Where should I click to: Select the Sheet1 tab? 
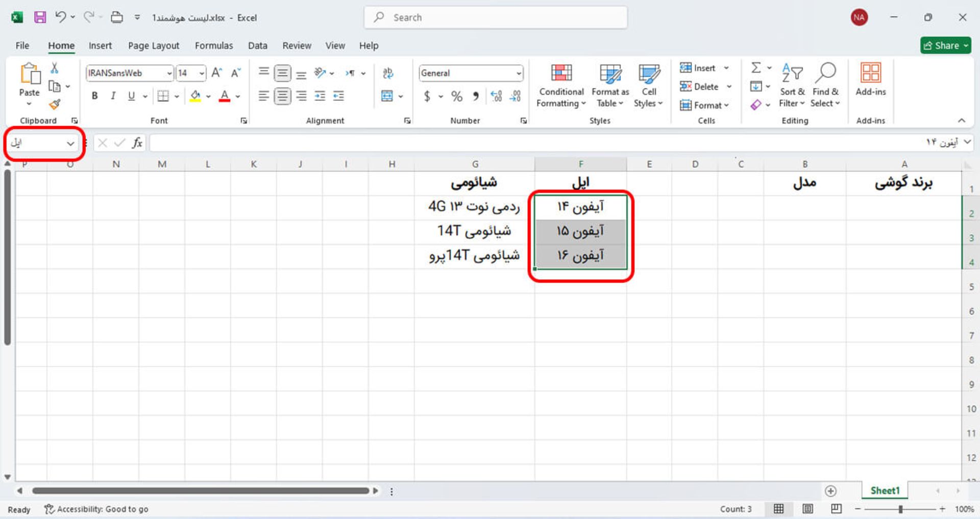(885, 491)
